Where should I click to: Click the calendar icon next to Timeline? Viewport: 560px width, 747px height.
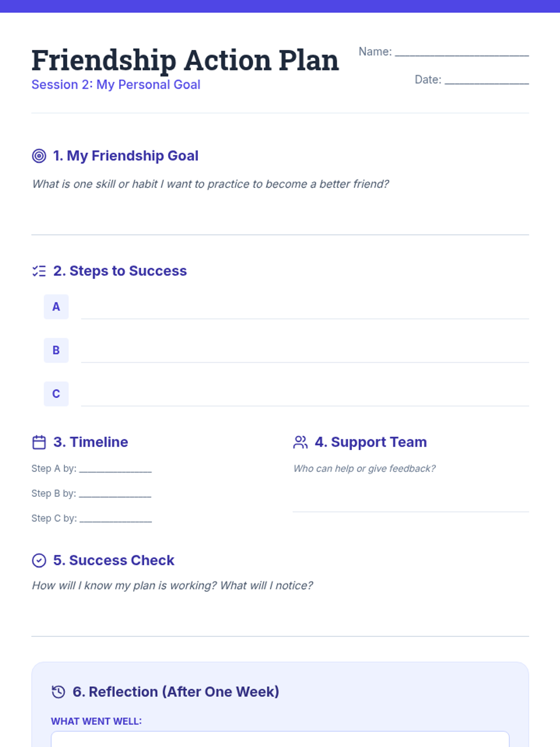(39, 442)
